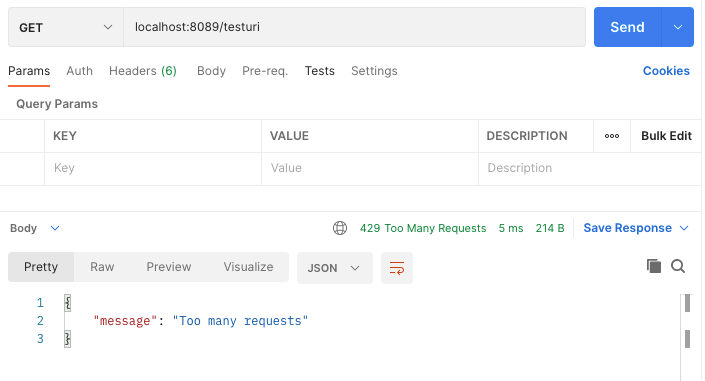Click the query param Key field
The image size is (705, 381).
[x=153, y=169]
